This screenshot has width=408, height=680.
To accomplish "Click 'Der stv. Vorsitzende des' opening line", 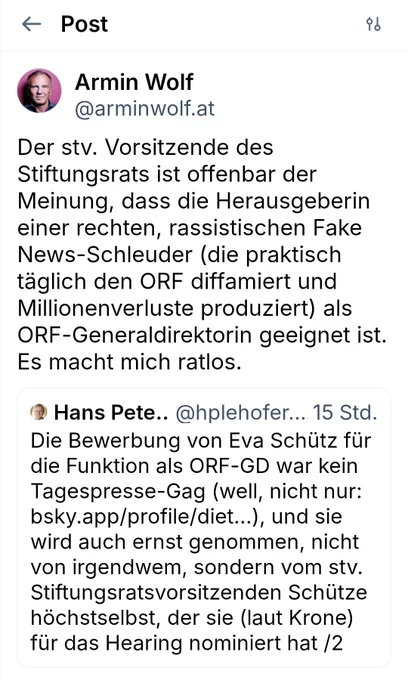I will coord(145,147).
